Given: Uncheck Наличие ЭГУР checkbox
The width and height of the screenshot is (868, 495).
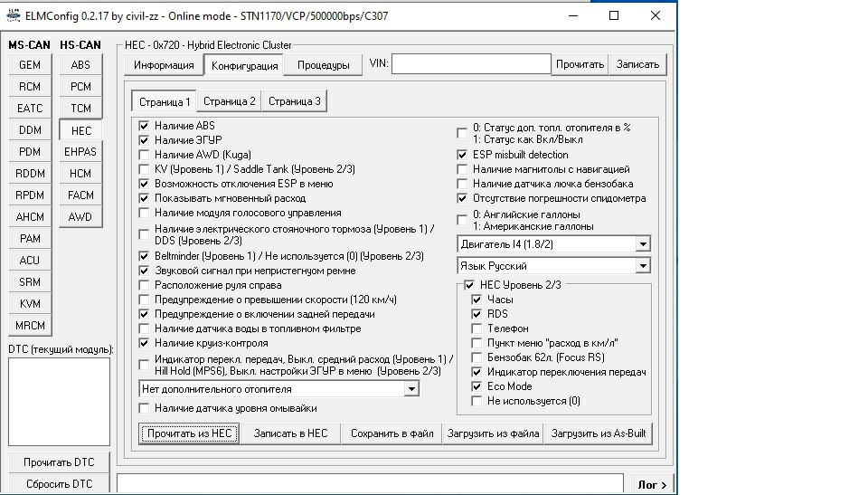Looking at the screenshot, I should coord(144,140).
